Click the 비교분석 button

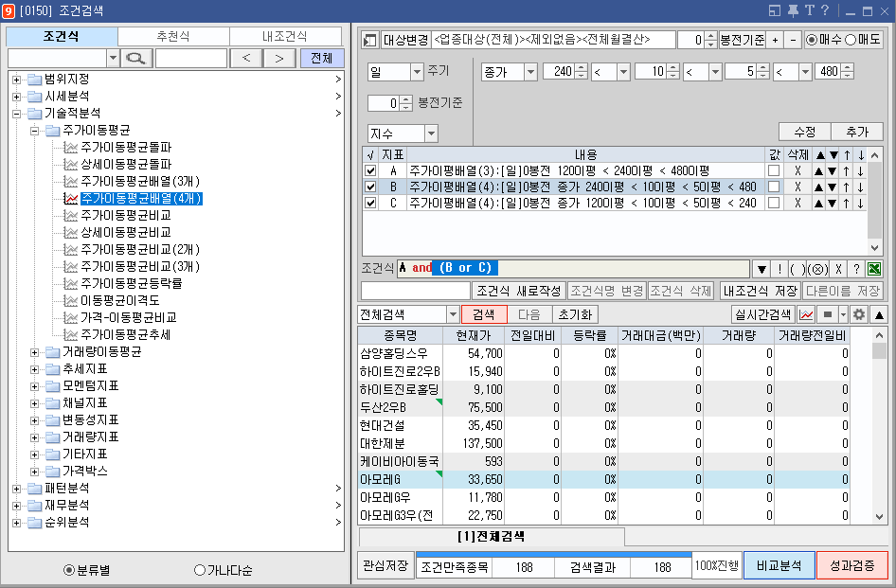coord(779,565)
